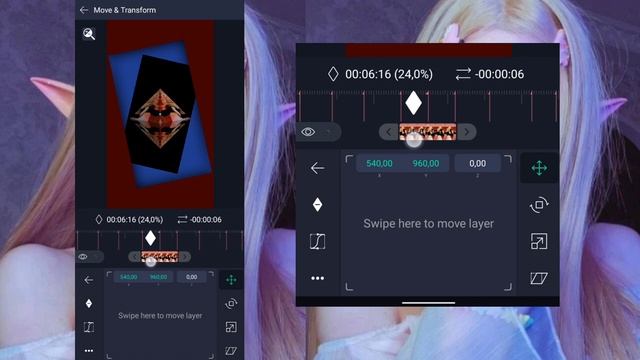Select the scale tool in the small phone view
This screenshot has height=360, width=640.
[231, 327]
